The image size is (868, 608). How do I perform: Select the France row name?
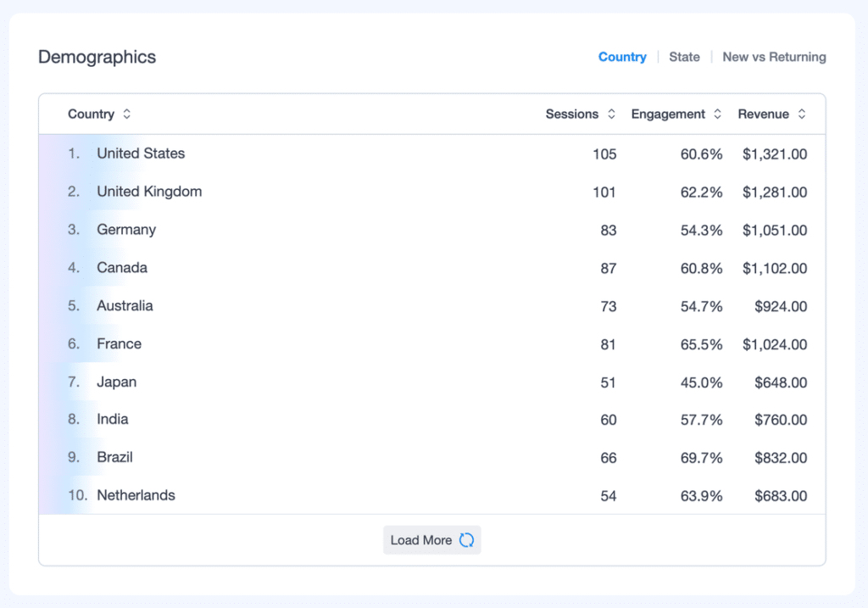click(x=119, y=344)
